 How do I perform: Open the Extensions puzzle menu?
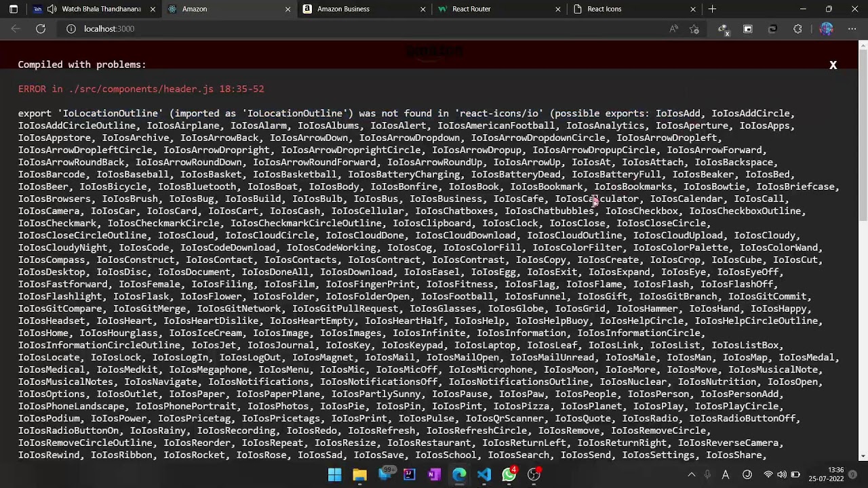tap(797, 28)
